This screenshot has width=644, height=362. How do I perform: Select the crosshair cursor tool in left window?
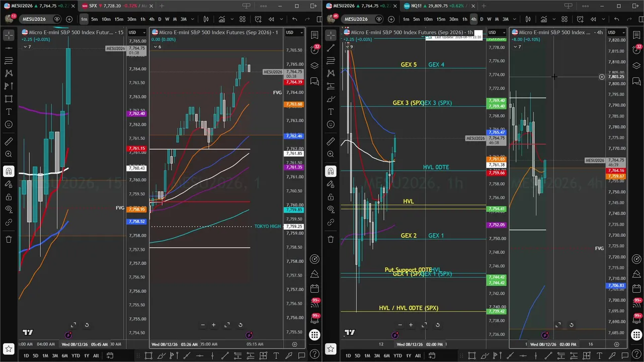[x=9, y=35]
